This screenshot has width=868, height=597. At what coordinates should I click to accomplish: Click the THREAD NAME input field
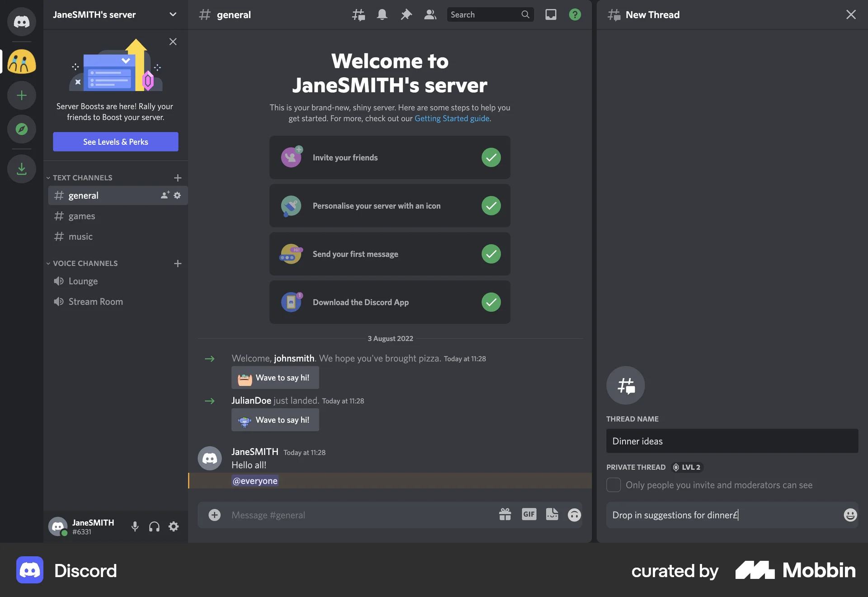731,441
